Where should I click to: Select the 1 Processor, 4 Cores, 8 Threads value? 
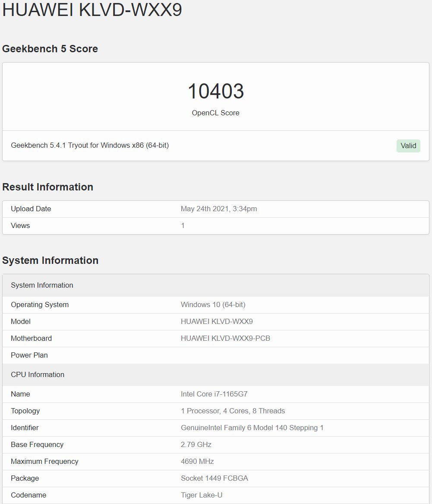click(233, 411)
